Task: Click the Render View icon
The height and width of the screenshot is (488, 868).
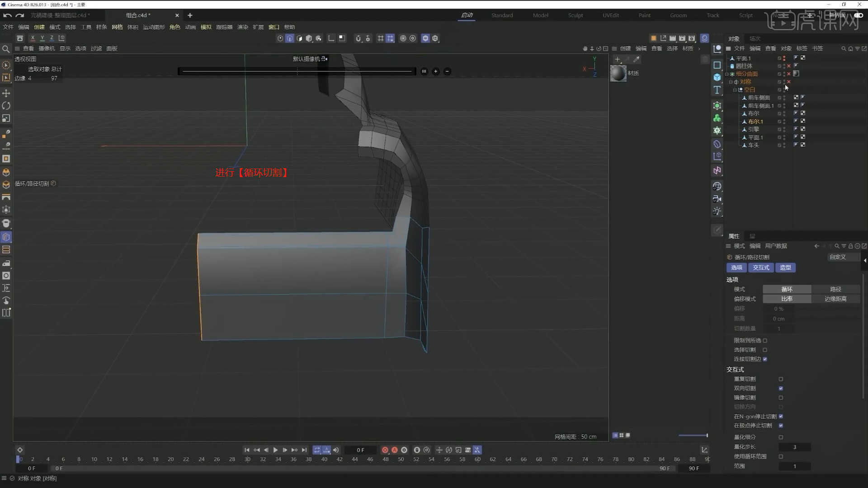Action: coord(673,38)
